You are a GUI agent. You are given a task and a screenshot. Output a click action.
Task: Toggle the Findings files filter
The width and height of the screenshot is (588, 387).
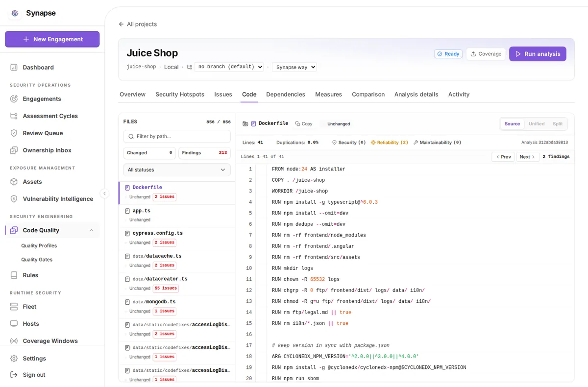pos(204,153)
